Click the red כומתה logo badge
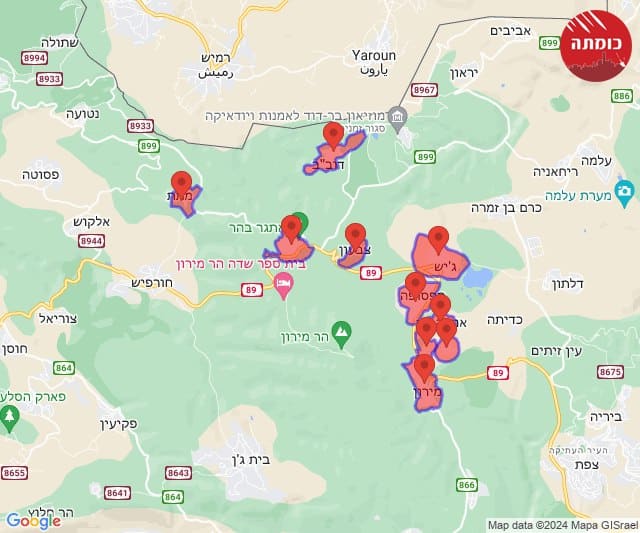This screenshot has height=533, width=640. coord(596,46)
